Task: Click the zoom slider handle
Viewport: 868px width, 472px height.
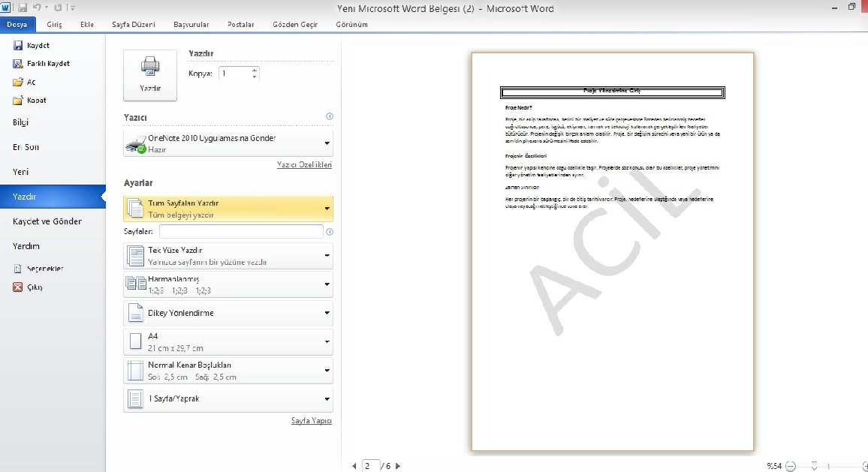Action: 814,466
